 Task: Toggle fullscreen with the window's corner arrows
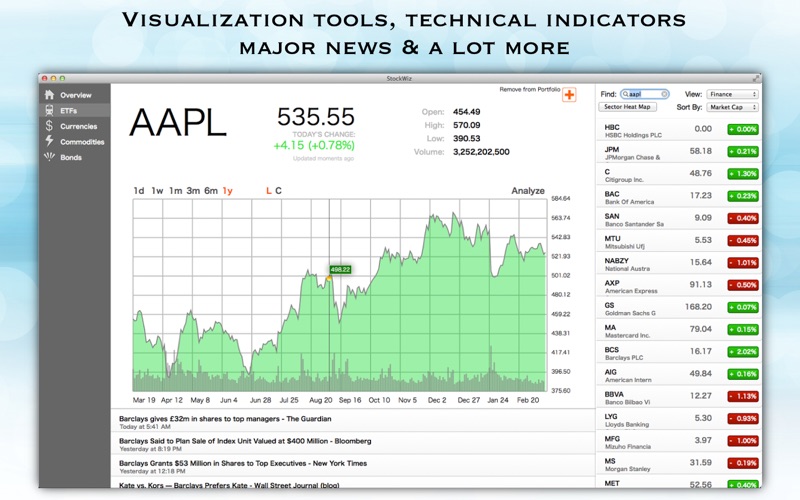pyautogui.click(x=756, y=78)
